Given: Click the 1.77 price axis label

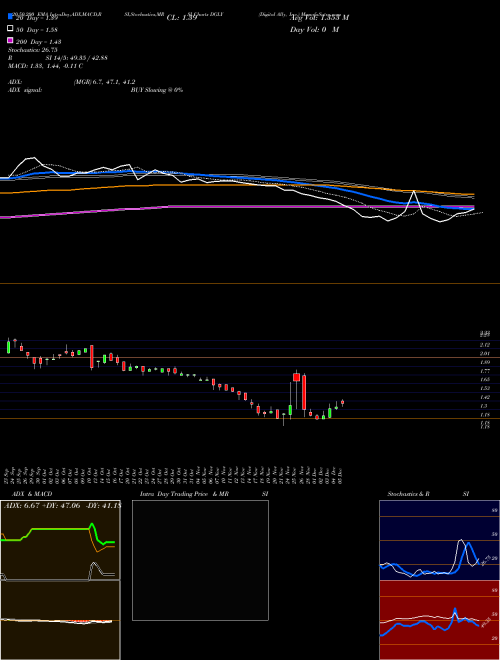Looking at the screenshot, I should (485, 371).
